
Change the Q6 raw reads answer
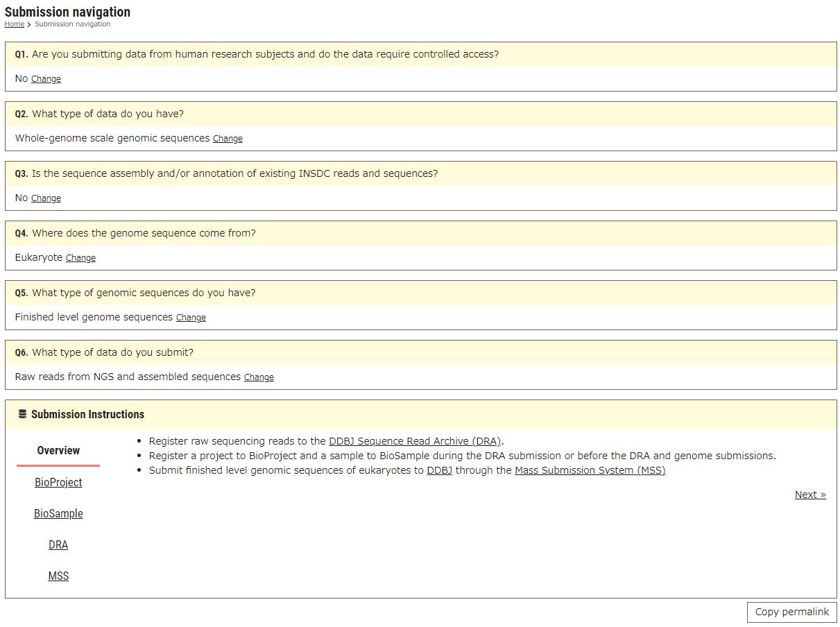[259, 377]
